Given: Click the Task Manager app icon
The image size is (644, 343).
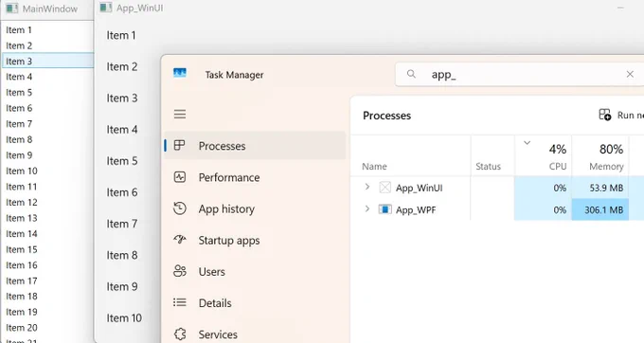Looking at the screenshot, I should coord(180,73).
